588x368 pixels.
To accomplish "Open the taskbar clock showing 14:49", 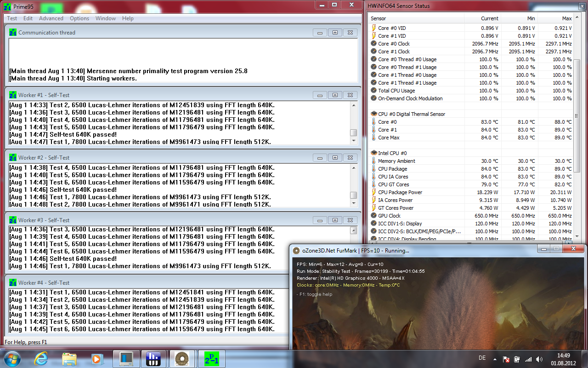I will coord(563,359).
